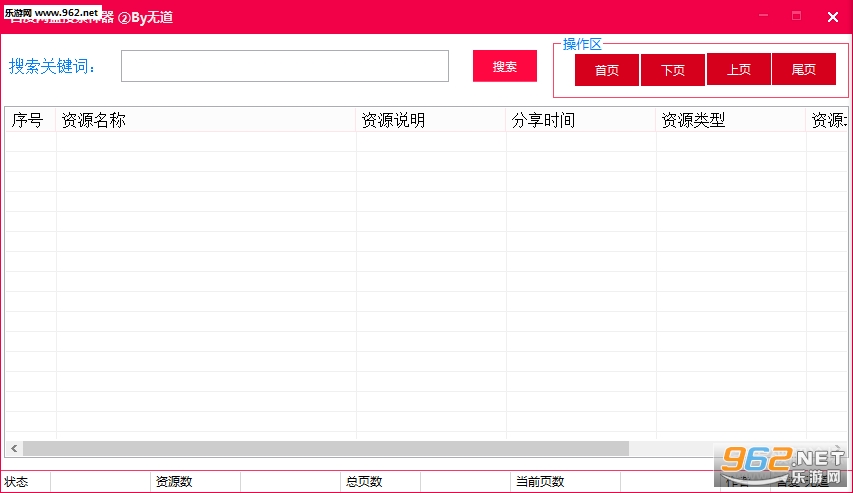
Task: Click the 分享时间 column header
Action: point(581,120)
